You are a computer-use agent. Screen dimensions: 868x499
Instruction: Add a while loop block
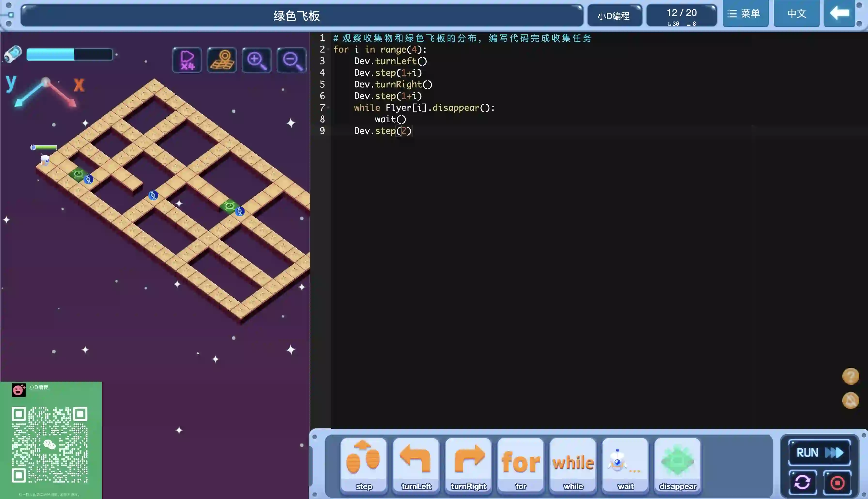click(573, 464)
